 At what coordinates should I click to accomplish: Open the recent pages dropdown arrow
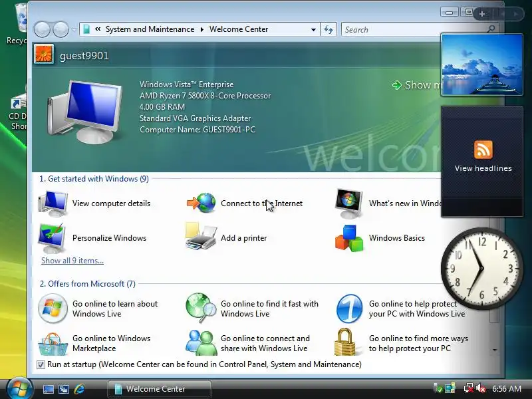coord(74,29)
